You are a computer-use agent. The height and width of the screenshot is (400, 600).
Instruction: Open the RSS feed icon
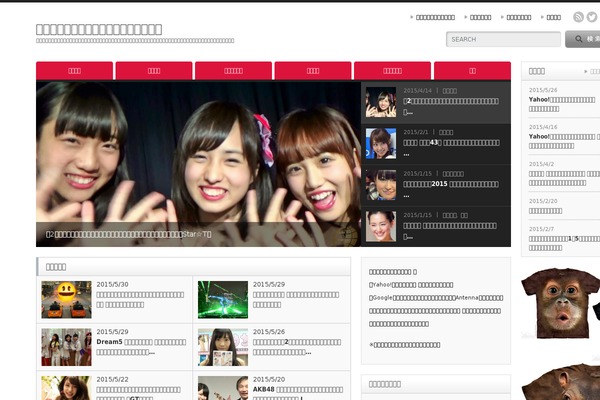tap(578, 17)
